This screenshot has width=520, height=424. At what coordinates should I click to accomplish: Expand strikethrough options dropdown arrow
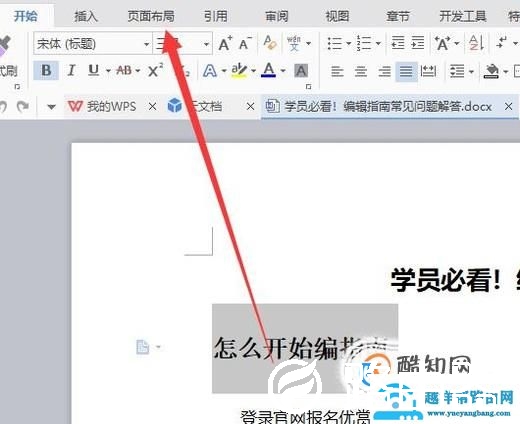tap(138, 71)
